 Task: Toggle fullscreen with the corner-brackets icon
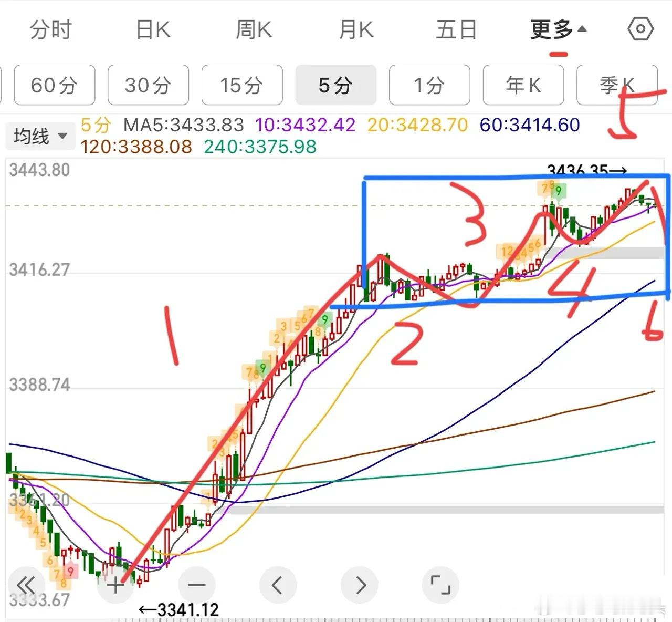click(x=440, y=585)
